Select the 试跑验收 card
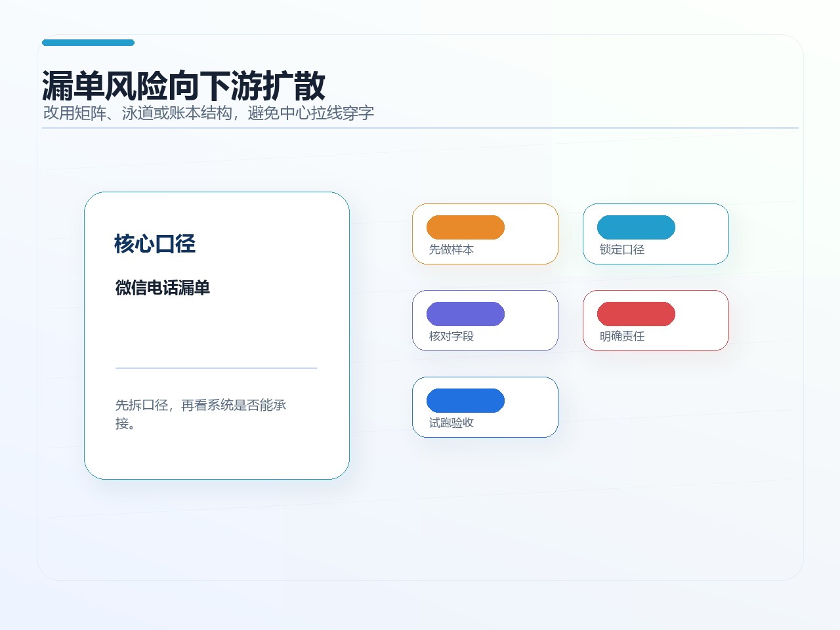Screen dimensions: 840x630 (485, 407)
